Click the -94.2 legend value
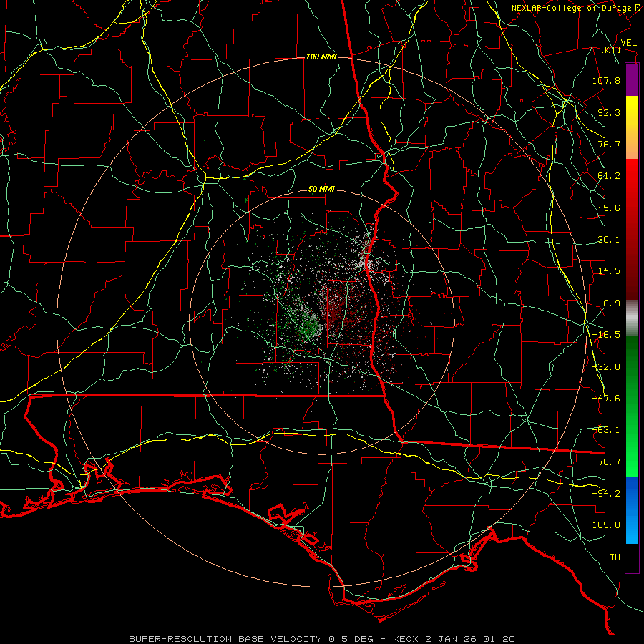This screenshot has height=644, width=644. [x=606, y=494]
